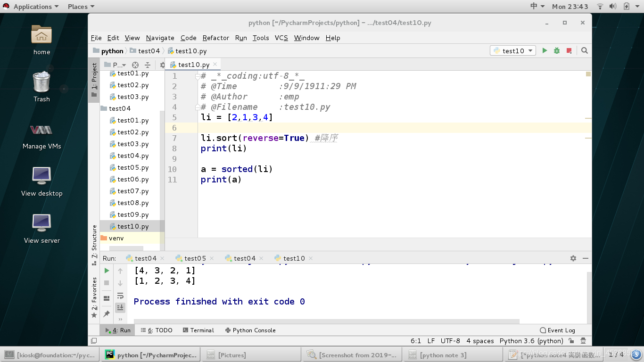Move down stack trace arrow in Run panel
The width and height of the screenshot is (644, 362).
(x=120, y=283)
